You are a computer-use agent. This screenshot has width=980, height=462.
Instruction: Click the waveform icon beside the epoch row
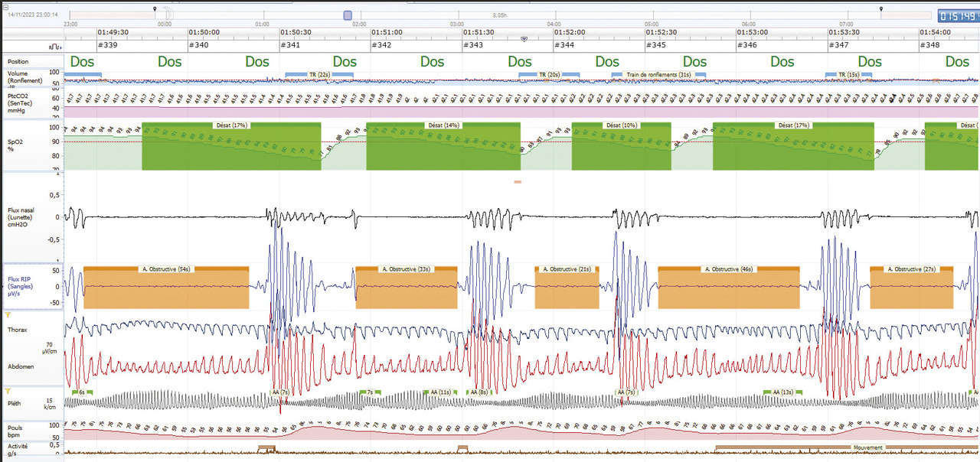pos(56,46)
